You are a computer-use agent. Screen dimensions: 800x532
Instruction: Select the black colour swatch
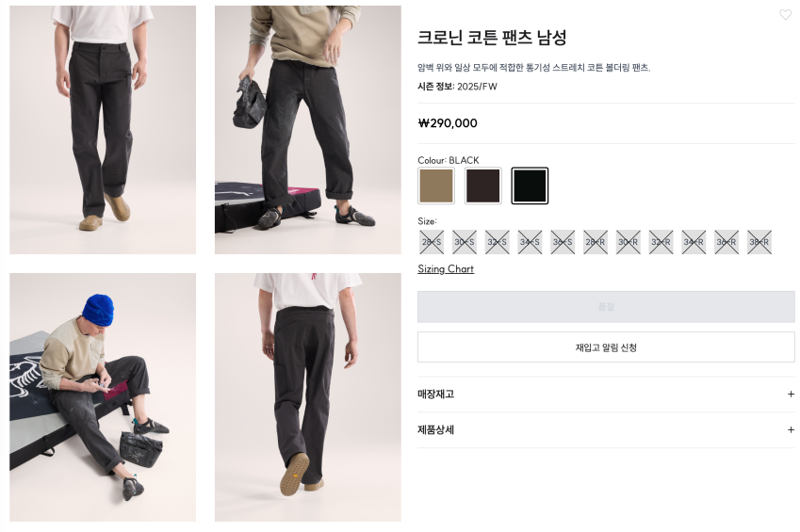click(x=530, y=185)
